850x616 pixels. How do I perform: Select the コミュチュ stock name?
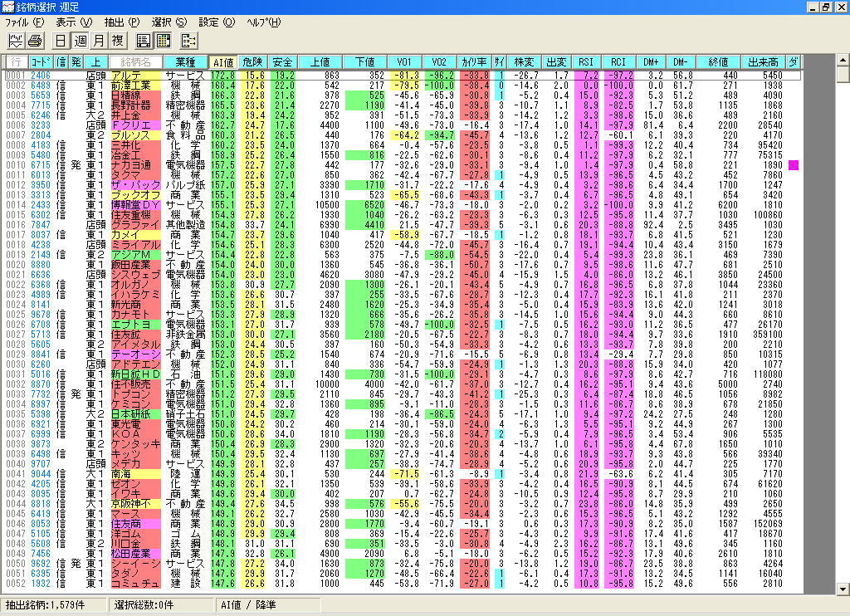135,584
